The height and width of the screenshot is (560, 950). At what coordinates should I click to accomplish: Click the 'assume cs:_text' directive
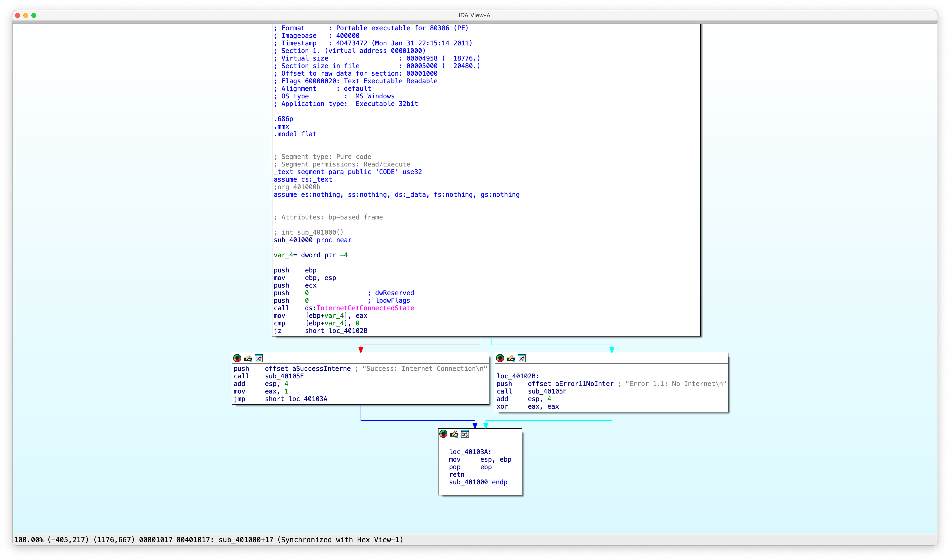(x=303, y=179)
